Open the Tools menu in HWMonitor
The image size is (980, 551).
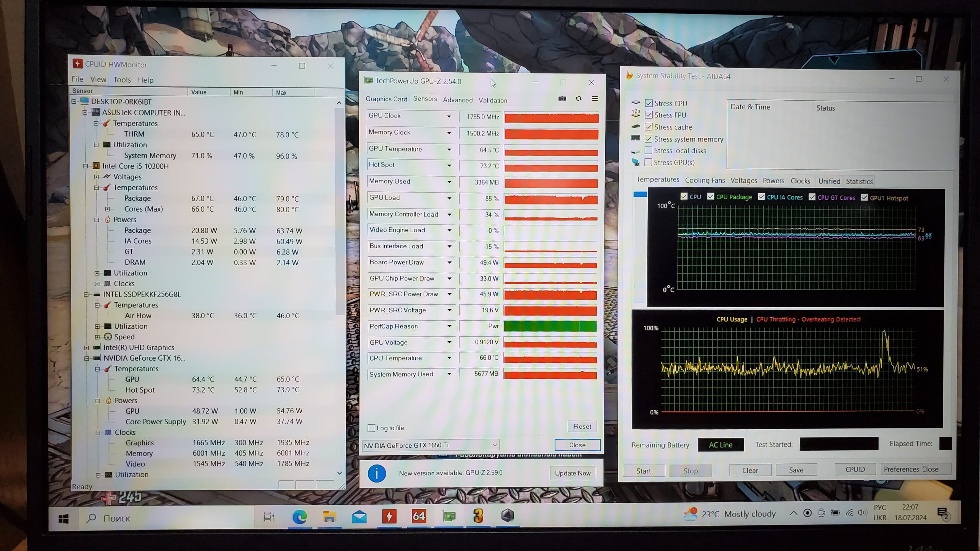click(122, 80)
